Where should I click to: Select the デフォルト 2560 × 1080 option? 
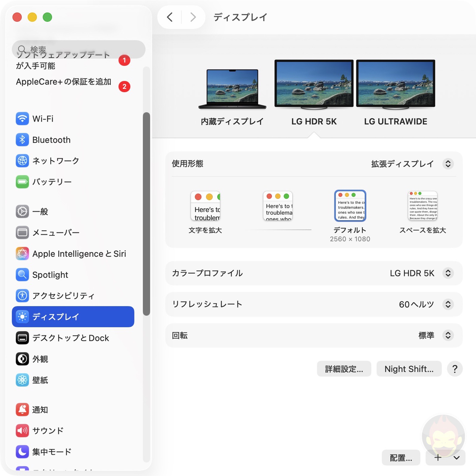(350, 206)
